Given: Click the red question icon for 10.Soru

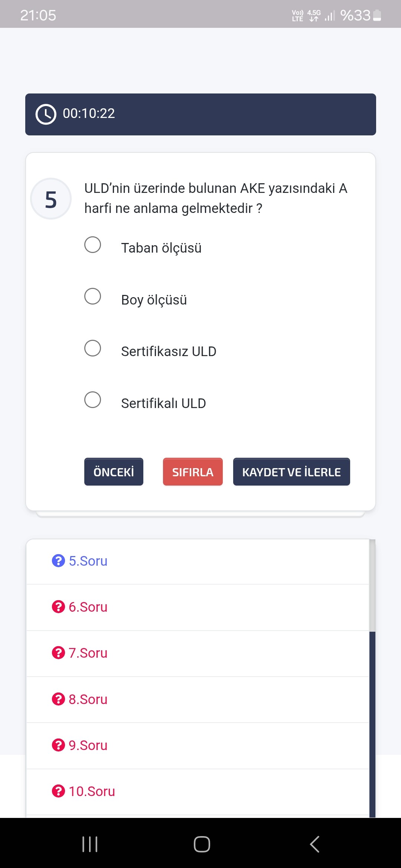Looking at the screenshot, I should tap(58, 791).
